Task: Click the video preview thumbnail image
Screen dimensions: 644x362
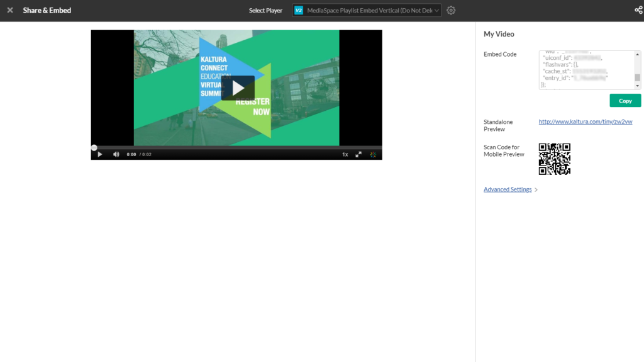Action: [x=236, y=88]
